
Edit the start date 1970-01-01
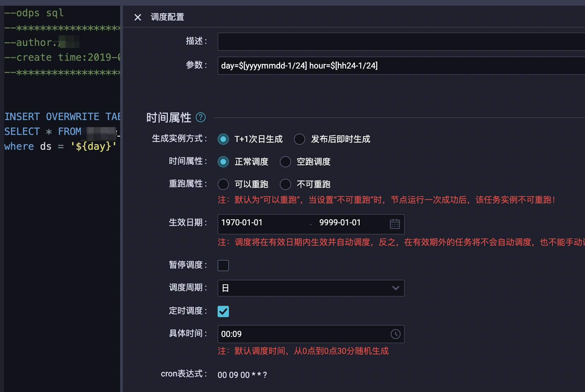242,222
